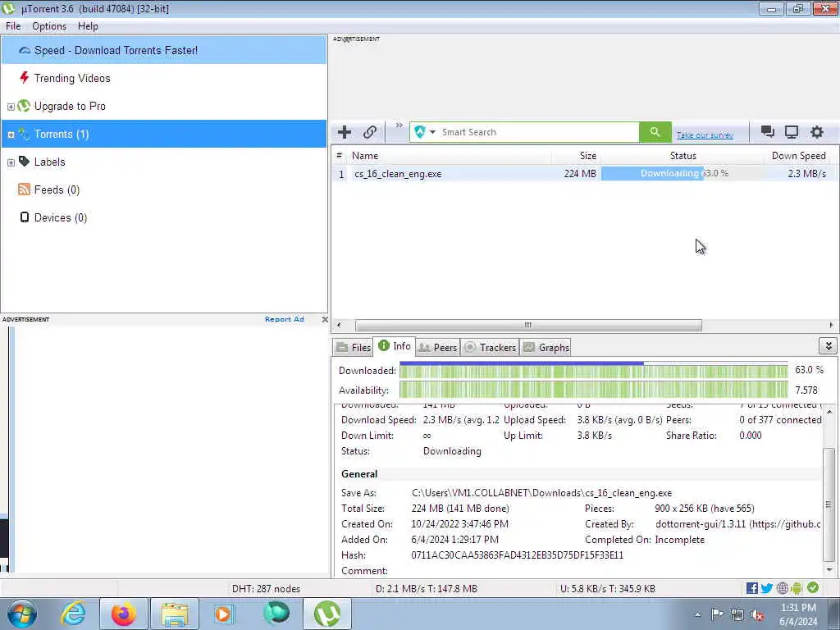Image resolution: width=840 pixels, height=630 pixels.
Task: Click the globe web icon in status bar
Action: coord(782,588)
